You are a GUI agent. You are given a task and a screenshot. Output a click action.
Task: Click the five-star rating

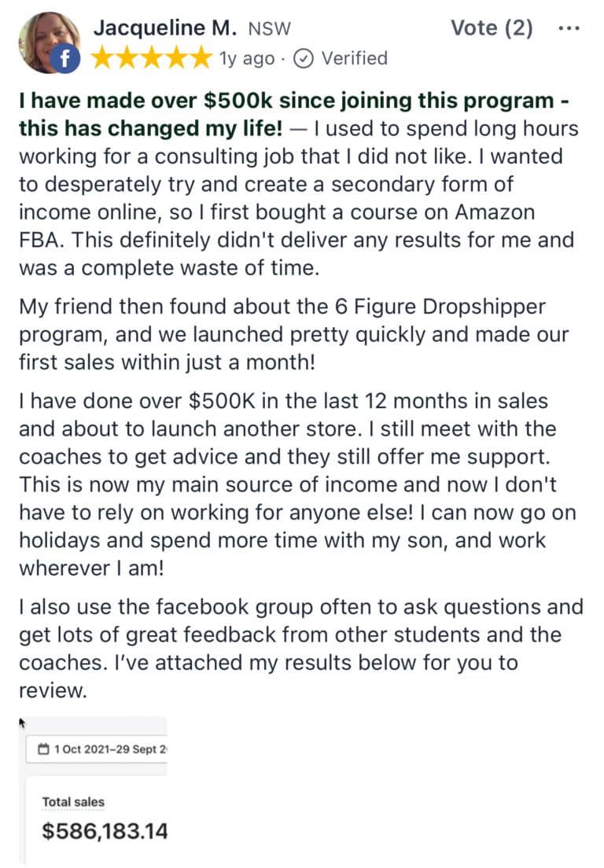152,58
